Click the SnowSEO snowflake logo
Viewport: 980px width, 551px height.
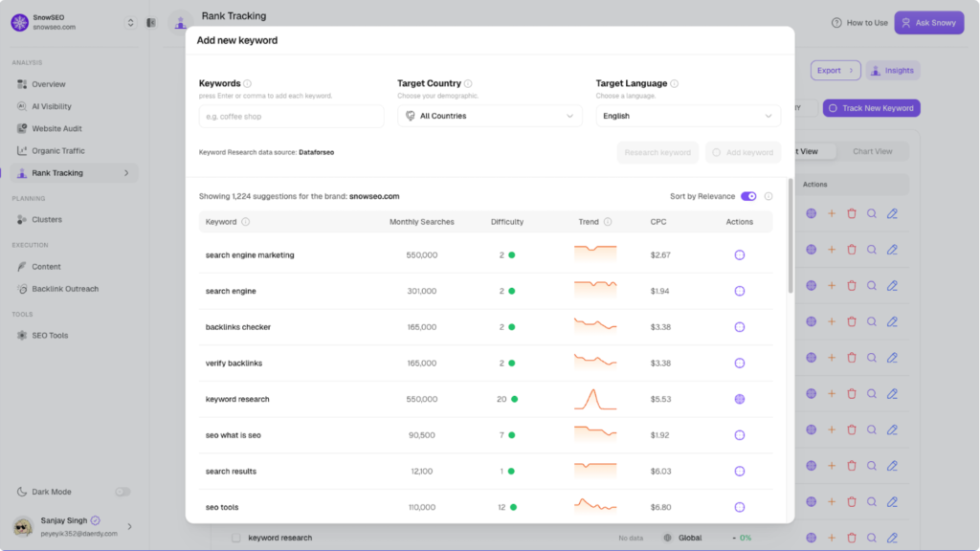[x=19, y=23]
